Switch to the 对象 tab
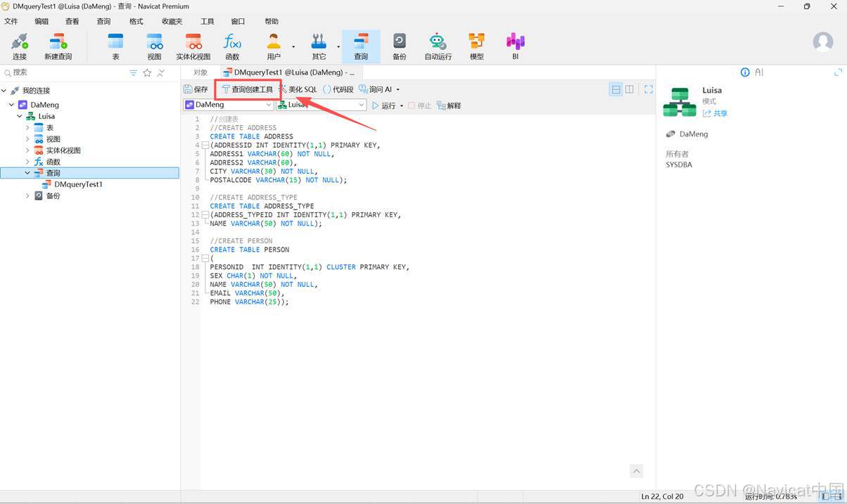This screenshot has width=847, height=504. [x=200, y=72]
